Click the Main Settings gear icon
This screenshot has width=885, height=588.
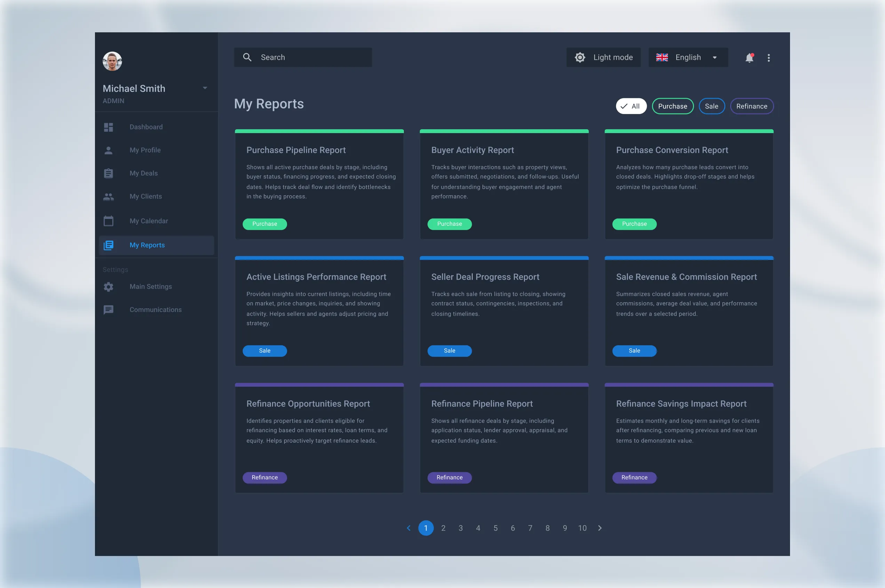109,287
